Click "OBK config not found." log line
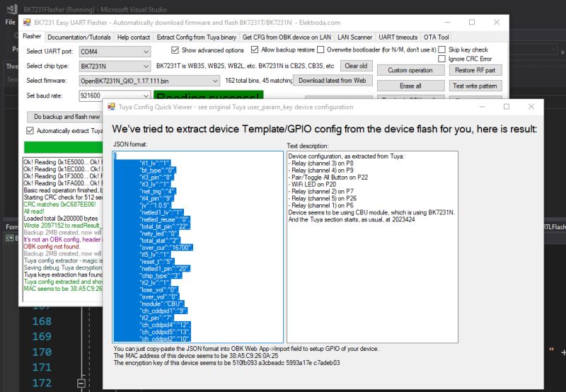Image resolution: width=566 pixels, height=392 pixels. tap(52, 246)
